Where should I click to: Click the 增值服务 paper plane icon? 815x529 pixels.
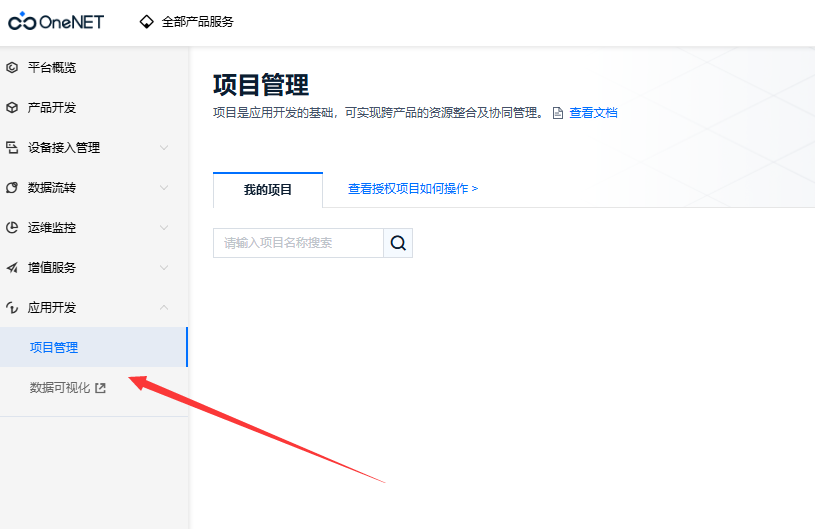(12, 268)
